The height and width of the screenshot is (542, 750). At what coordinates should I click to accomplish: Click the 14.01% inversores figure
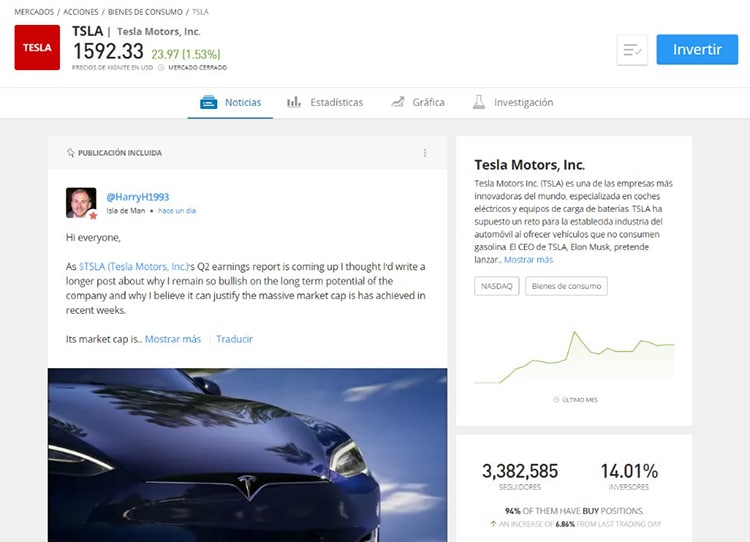pyautogui.click(x=629, y=471)
